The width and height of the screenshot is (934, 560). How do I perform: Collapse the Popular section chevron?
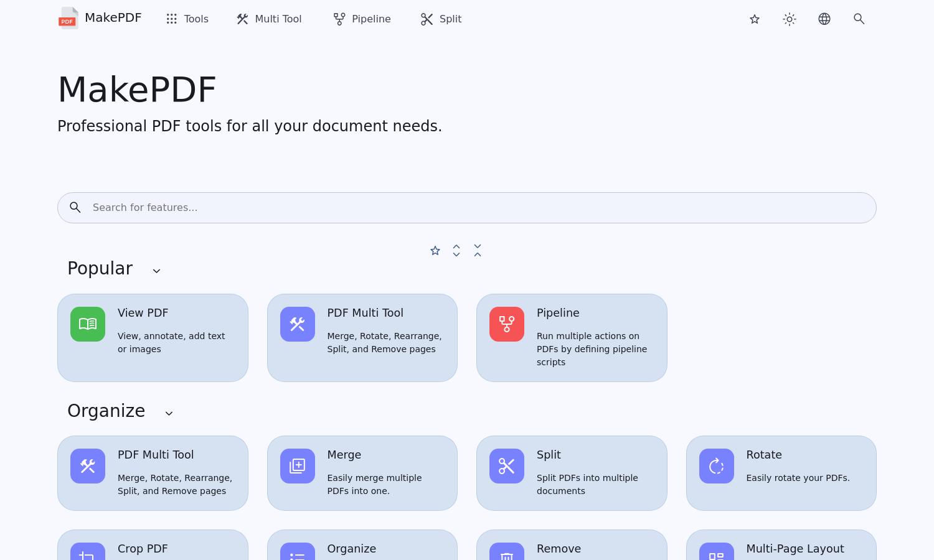[x=157, y=271]
